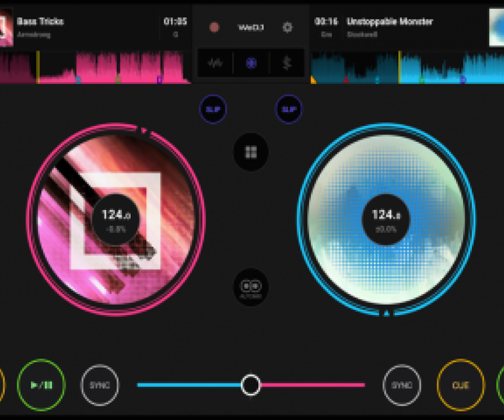The width and height of the screenshot is (504, 420).
Task: Switch to the horizontal waveform view tab
Action: [215, 63]
